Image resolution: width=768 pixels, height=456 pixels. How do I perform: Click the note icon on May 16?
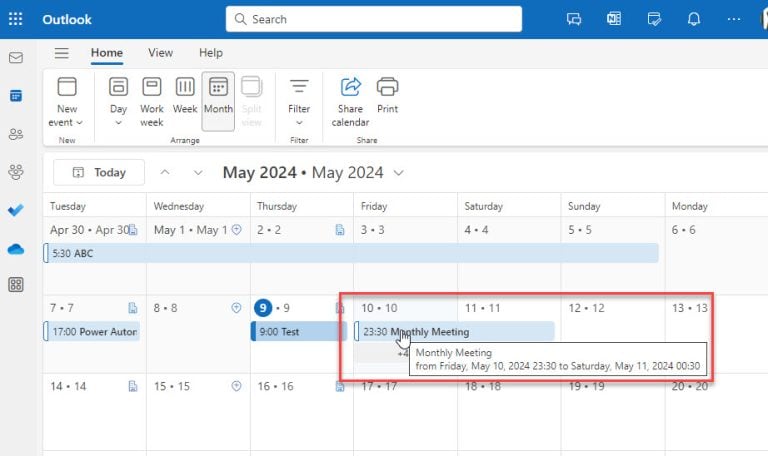point(340,386)
